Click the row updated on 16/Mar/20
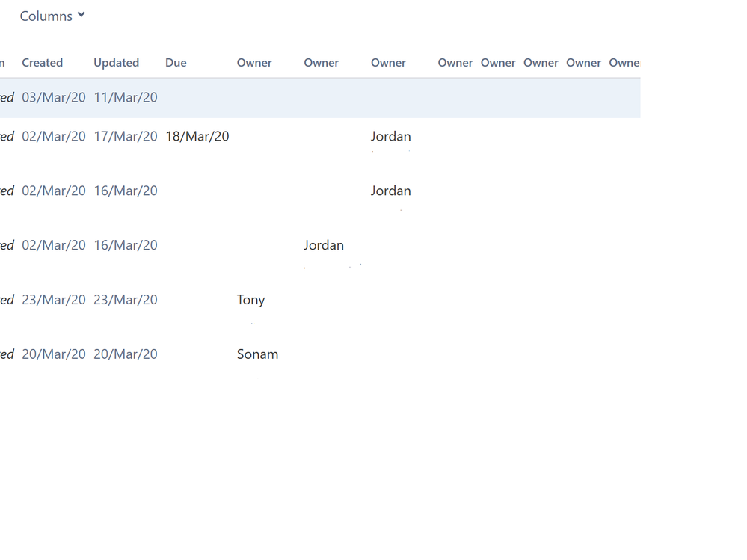 pos(125,191)
